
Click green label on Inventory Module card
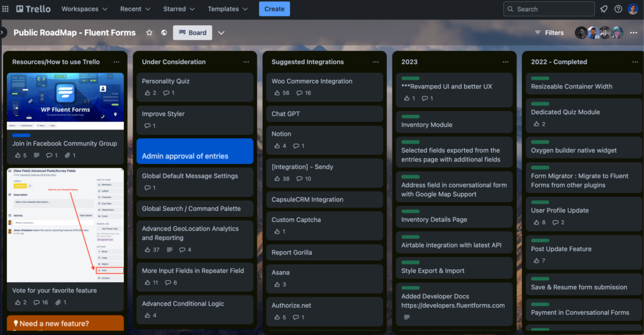[x=410, y=117]
